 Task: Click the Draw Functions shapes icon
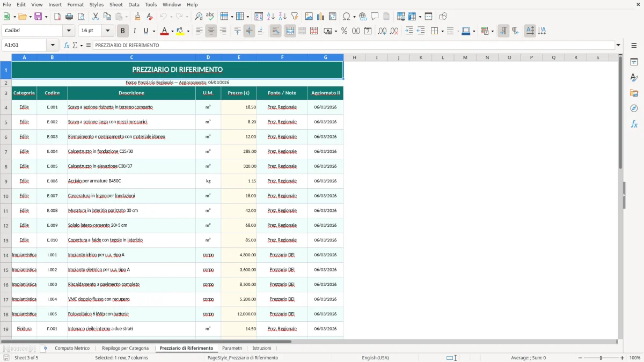pos(443,17)
